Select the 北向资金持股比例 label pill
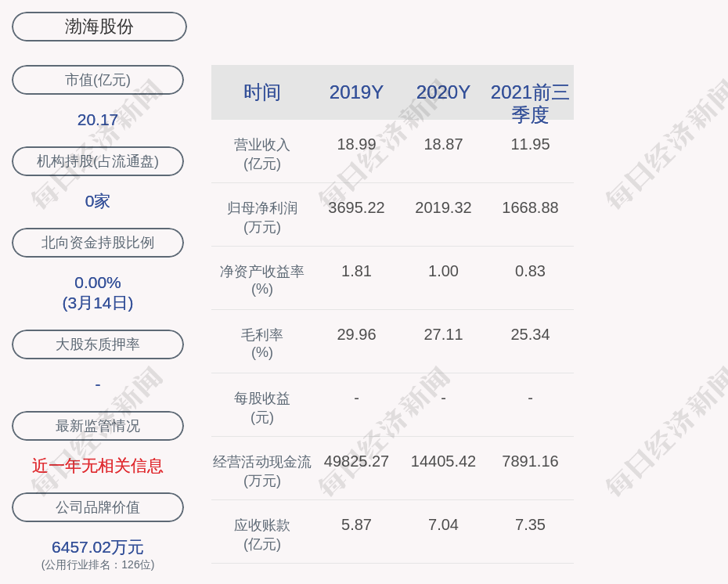 coord(98,243)
